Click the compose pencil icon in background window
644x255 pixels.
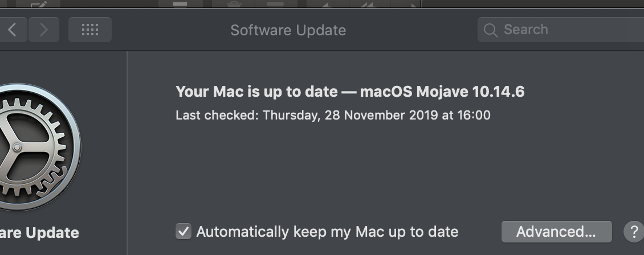tap(39, 5)
